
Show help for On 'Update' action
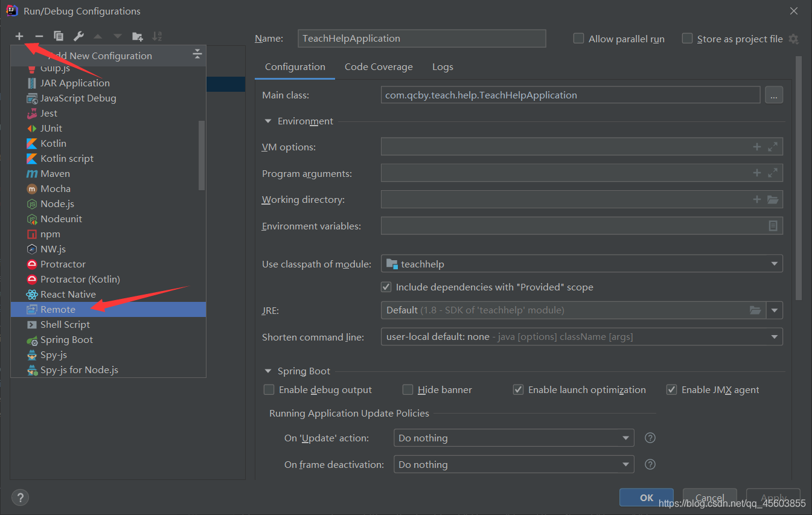pos(650,438)
